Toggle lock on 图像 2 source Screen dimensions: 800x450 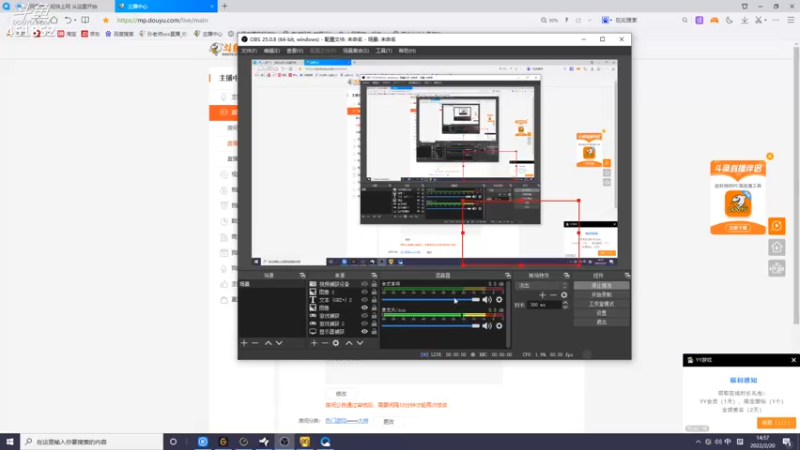[374, 292]
